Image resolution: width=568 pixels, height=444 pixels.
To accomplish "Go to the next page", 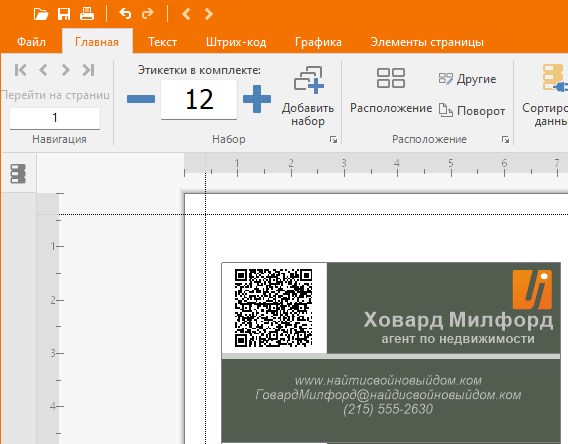I will (x=66, y=70).
